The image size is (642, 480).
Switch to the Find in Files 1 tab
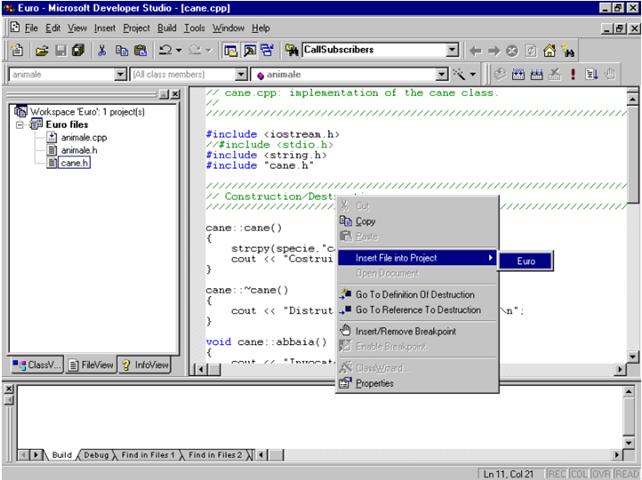(x=147, y=455)
